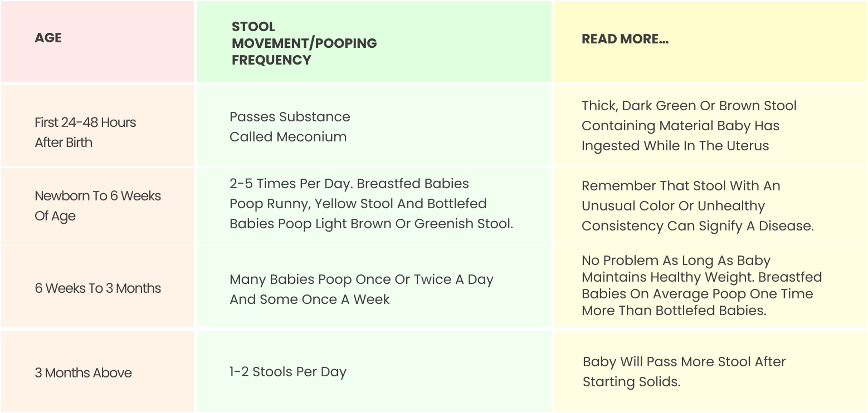
Task: Select the 6 Weeks To 3 Months cell
Action: tap(97, 288)
